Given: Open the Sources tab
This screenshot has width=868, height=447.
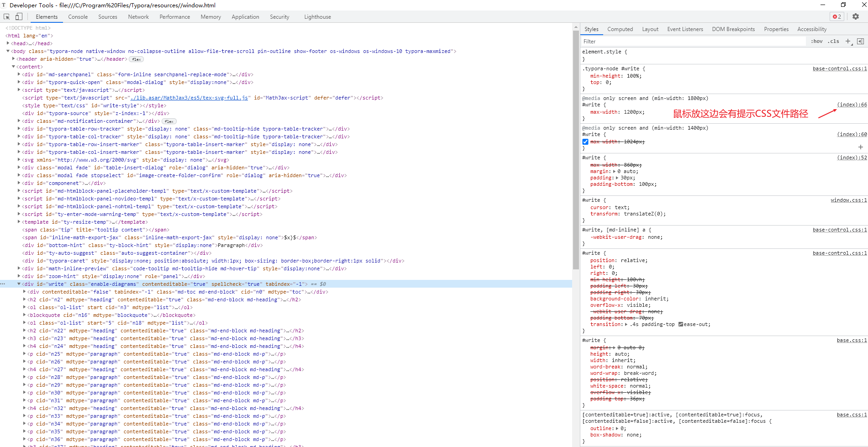Looking at the screenshot, I should click(108, 17).
